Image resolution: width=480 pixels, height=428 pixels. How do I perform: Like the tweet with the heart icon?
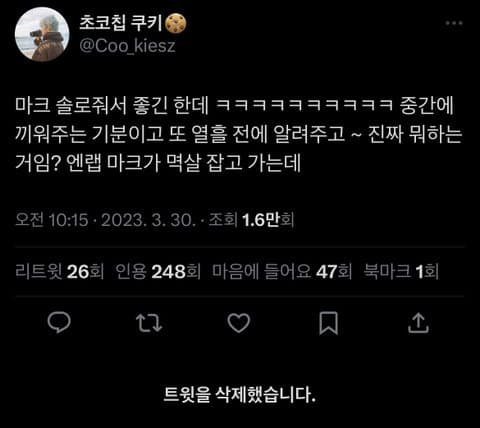(x=239, y=323)
